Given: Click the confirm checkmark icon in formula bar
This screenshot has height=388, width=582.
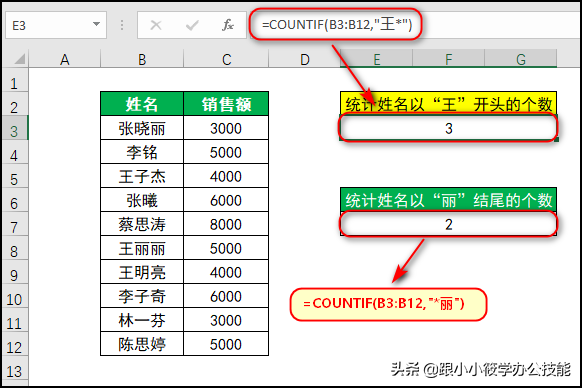Looking at the screenshot, I should coord(192,25).
